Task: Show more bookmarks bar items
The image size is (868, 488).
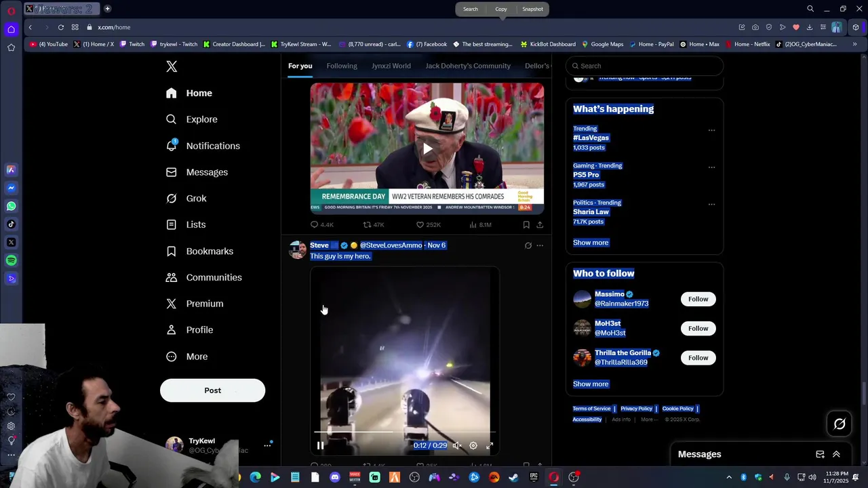Action: point(854,44)
